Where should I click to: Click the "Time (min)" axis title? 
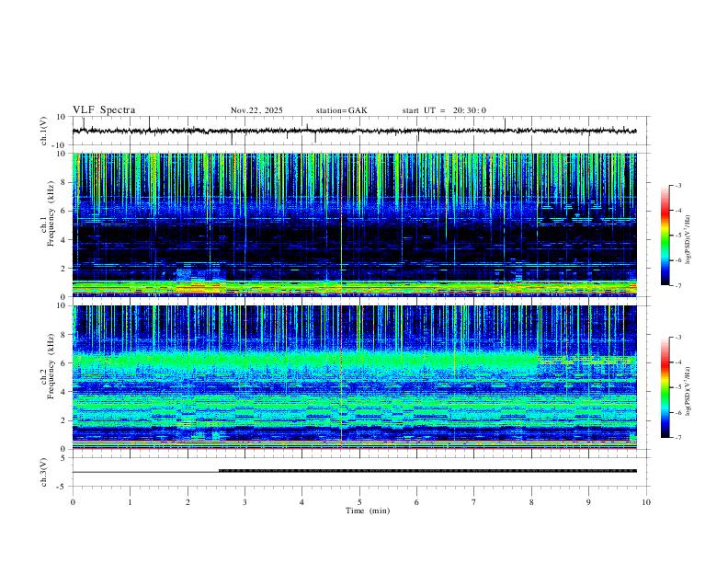pos(368,511)
